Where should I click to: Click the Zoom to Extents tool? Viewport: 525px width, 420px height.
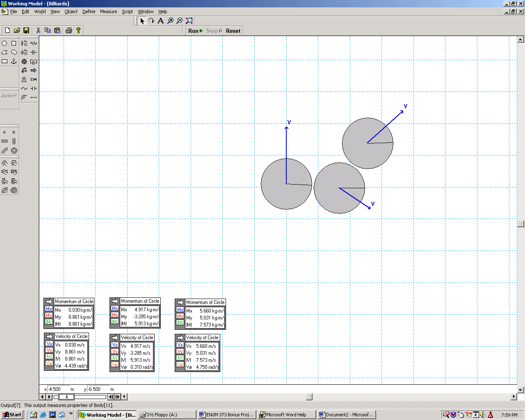[189, 21]
